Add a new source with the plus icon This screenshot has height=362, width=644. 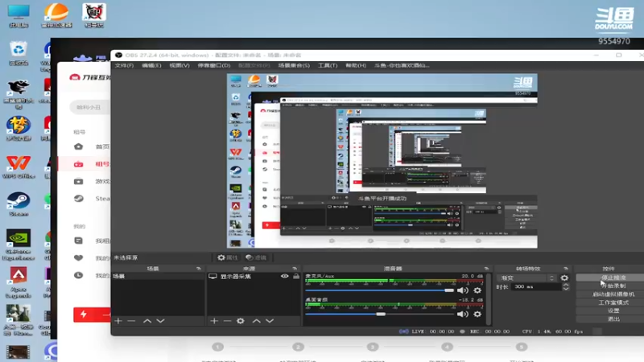click(x=214, y=321)
